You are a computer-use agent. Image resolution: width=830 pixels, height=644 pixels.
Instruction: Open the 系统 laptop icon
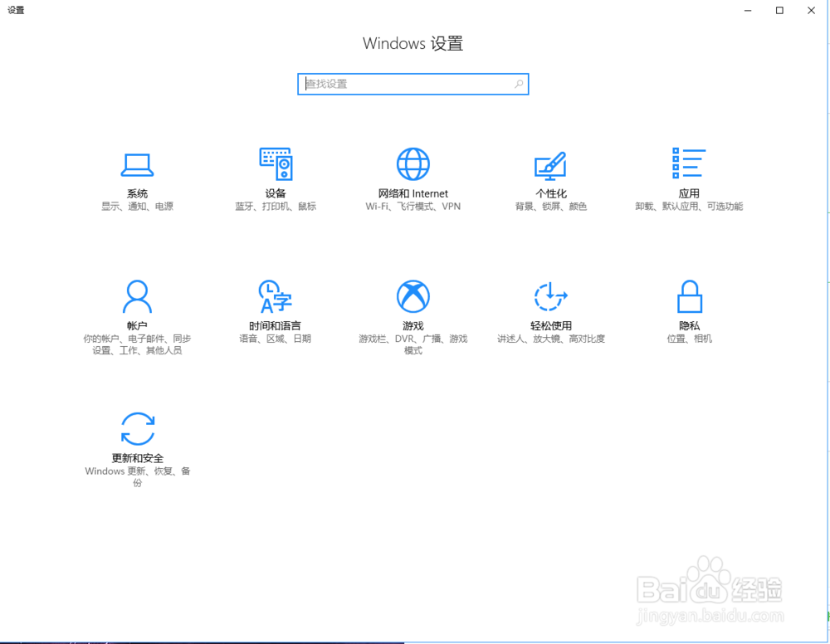tap(137, 164)
